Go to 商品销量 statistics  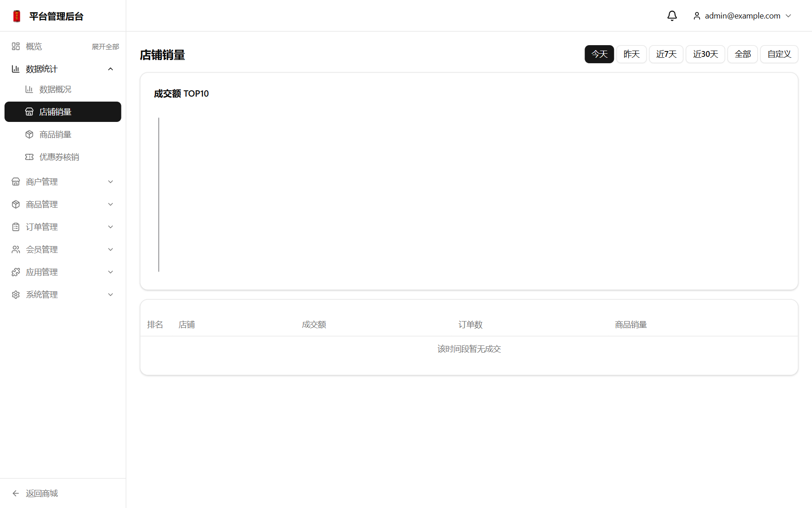click(x=63, y=135)
